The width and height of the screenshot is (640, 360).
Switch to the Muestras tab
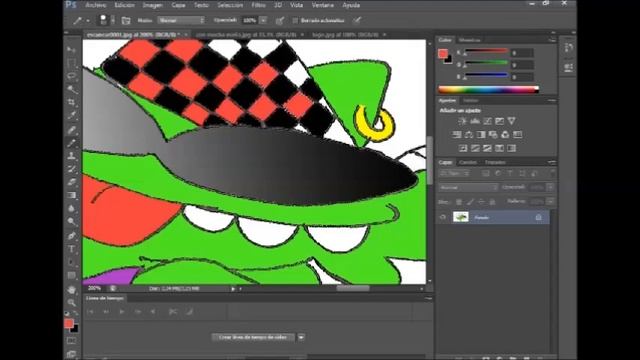point(469,40)
